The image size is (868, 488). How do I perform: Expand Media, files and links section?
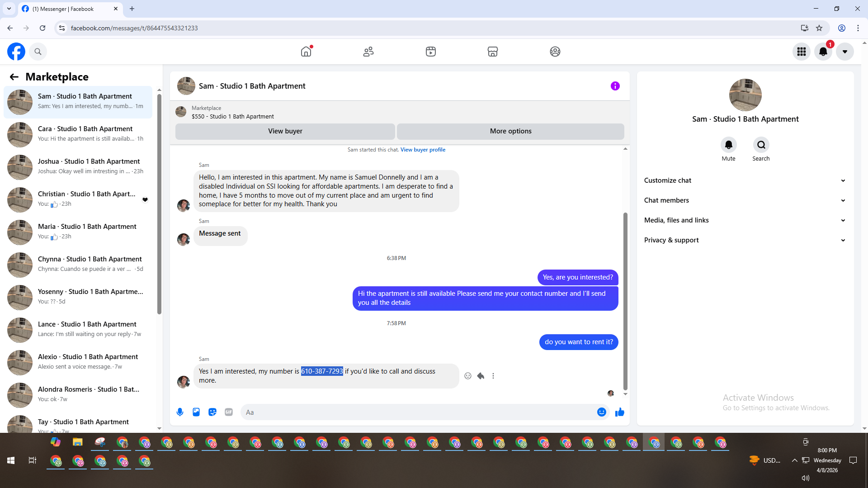click(745, 220)
